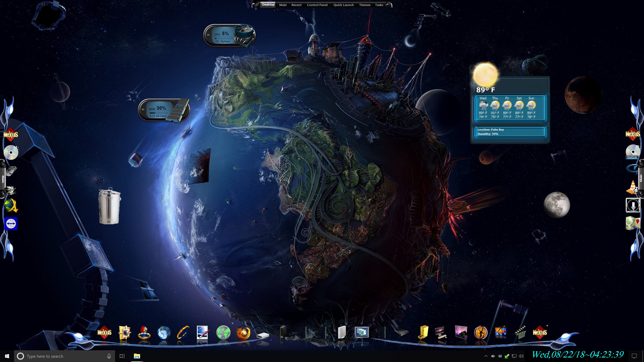Select the Themes tab on the shelf
Image resolution: width=644 pixels, height=362 pixels.
tap(364, 5)
